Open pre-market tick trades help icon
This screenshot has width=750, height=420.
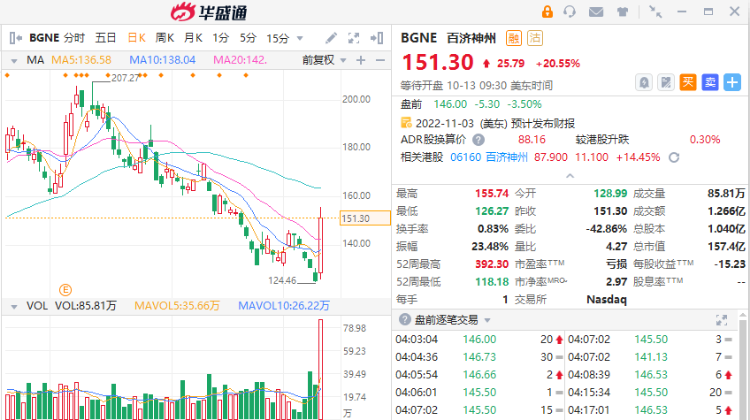click(x=405, y=320)
